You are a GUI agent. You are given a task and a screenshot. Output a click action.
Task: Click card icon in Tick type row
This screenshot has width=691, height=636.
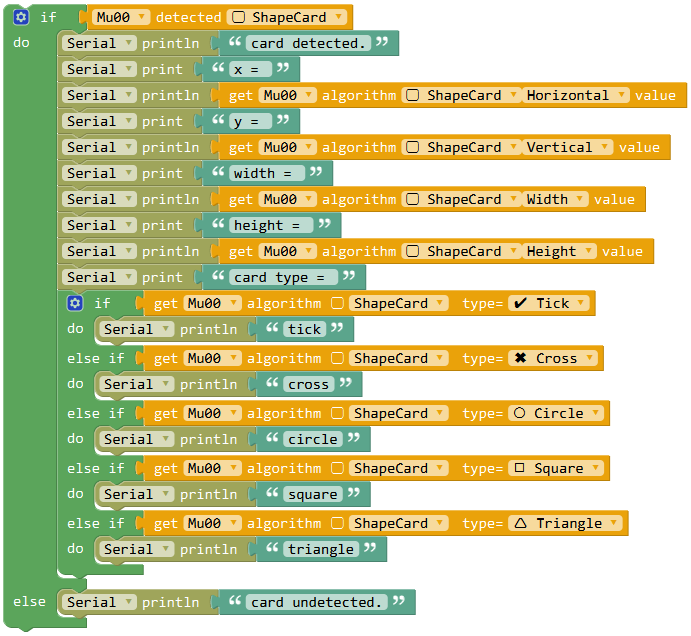[338, 303]
